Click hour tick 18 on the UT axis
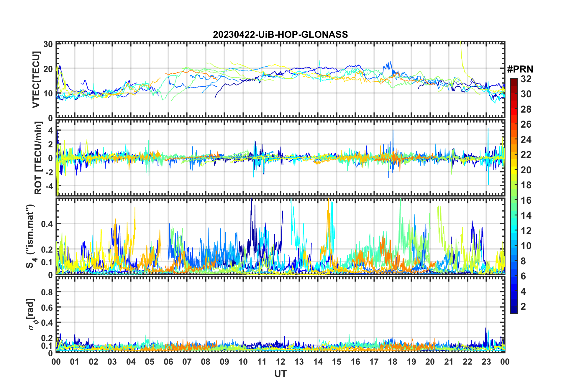Viewport: 561px width, 392px height. tap(393, 362)
